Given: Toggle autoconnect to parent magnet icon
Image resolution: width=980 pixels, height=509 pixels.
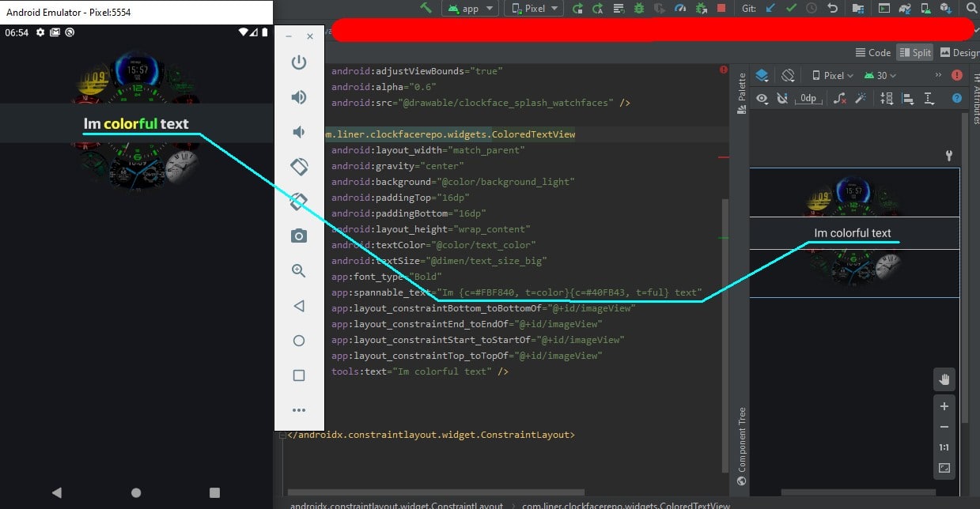Looking at the screenshot, I should [783, 99].
